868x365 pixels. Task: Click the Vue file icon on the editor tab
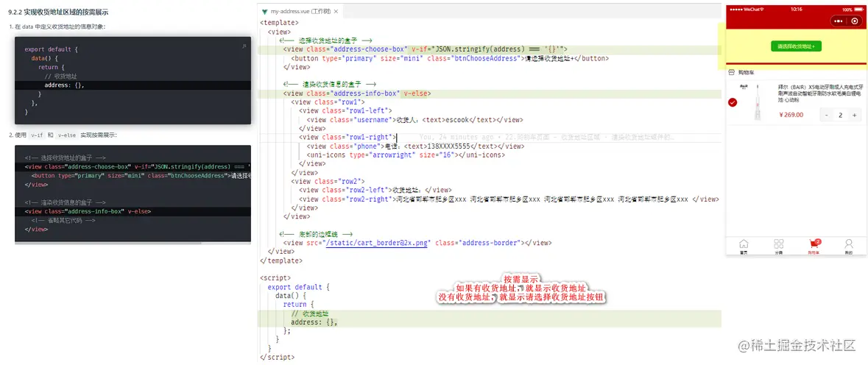coord(264,11)
